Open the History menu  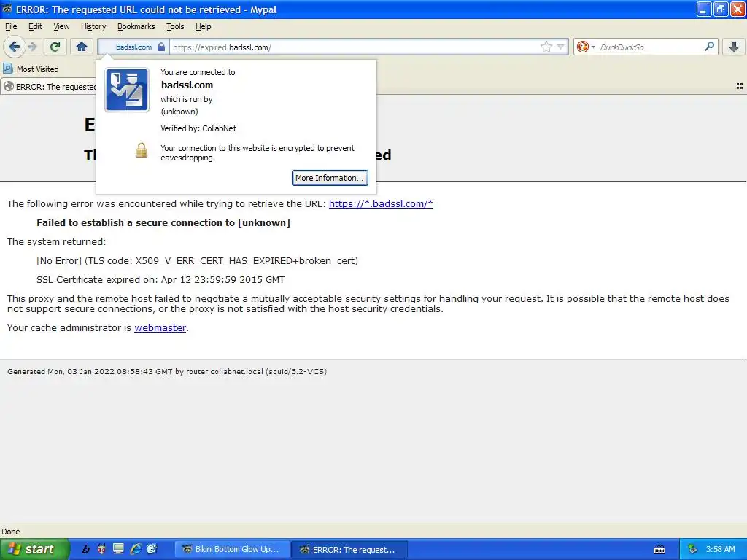pos(93,26)
